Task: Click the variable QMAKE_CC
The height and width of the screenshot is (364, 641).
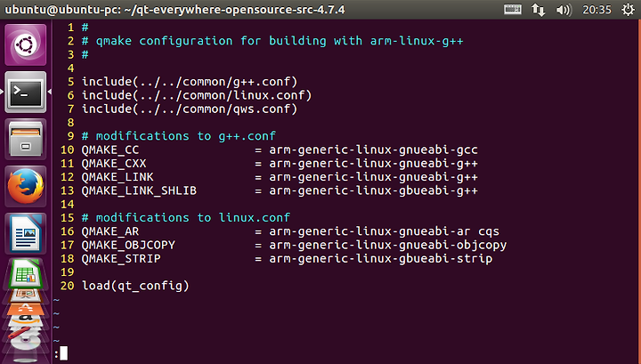Action: pos(110,150)
